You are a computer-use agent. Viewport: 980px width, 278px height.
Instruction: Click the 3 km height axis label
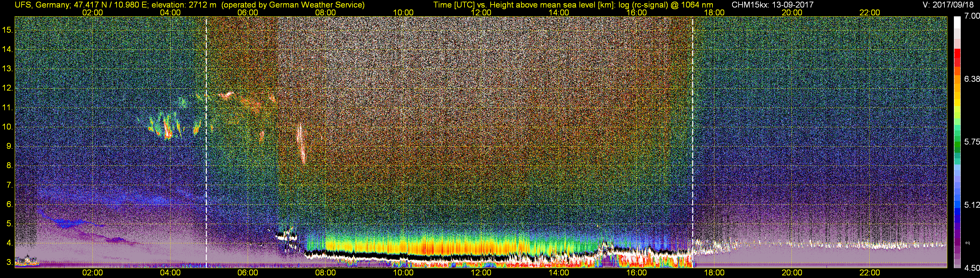(9, 262)
